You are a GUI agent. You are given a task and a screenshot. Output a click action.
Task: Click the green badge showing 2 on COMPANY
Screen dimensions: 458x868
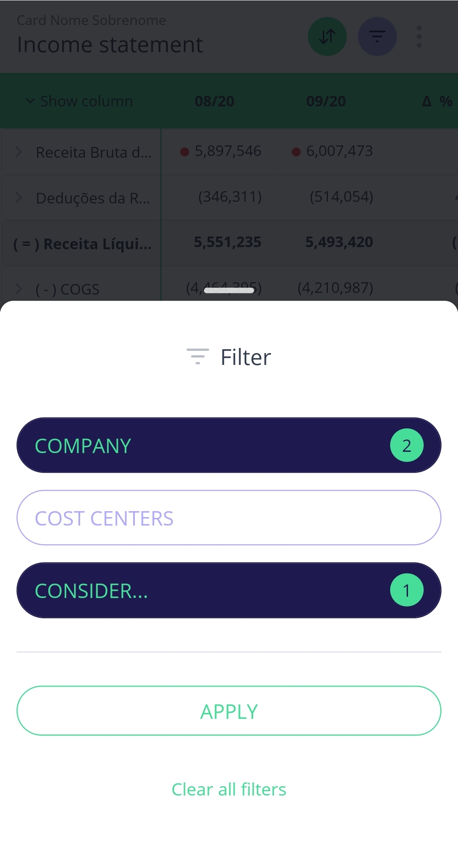[406, 445]
